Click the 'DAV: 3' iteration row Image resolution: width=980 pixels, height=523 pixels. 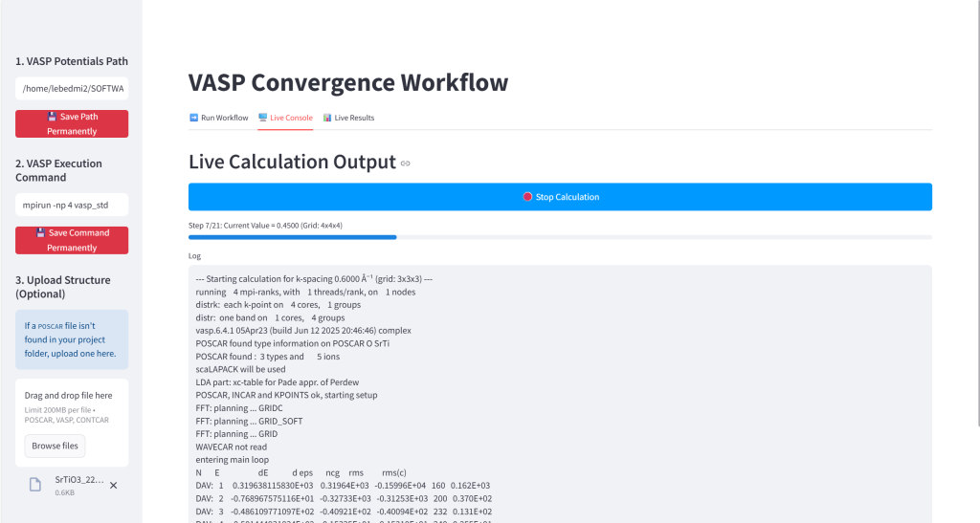point(344,512)
